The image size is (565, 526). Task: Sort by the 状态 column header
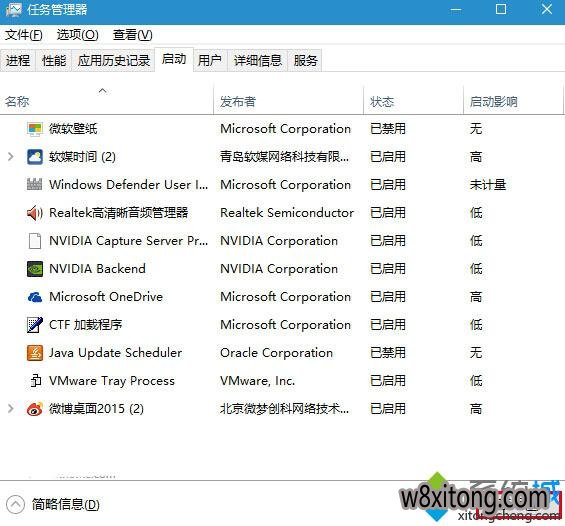coord(413,100)
